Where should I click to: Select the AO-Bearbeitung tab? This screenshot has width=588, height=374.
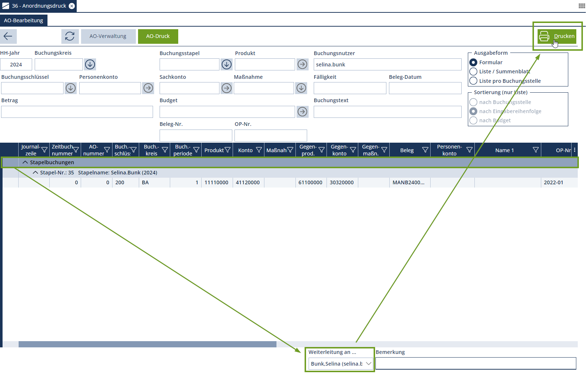pos(23,20)
